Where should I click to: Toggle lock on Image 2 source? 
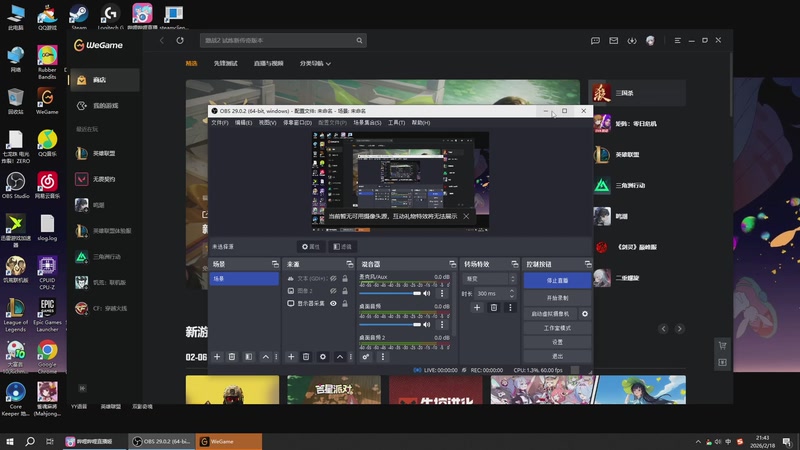pyautogui.click(x=345, y=291)
